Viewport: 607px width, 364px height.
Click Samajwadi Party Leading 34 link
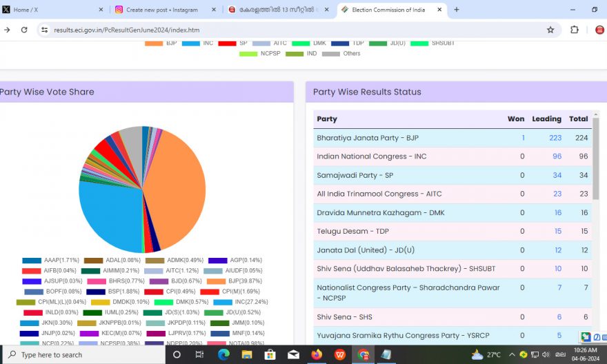(557, 175)
